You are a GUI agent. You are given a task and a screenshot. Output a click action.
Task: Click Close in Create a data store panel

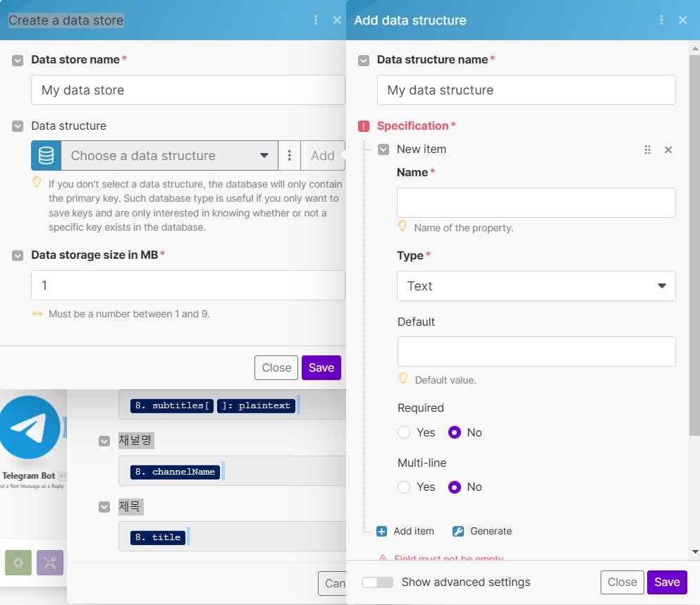coord(276,367)
